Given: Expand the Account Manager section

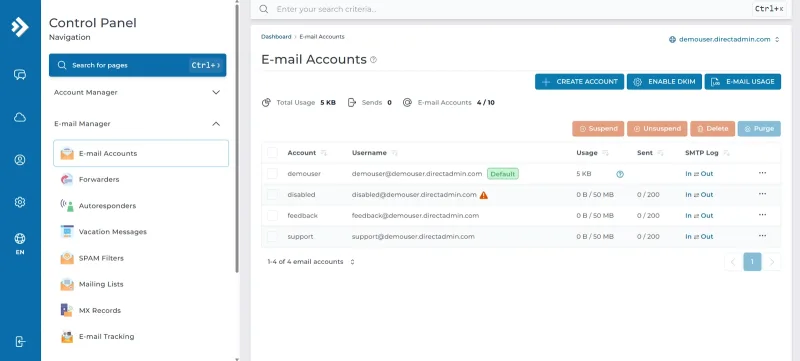Looking at the screenshot, I should pyautogui.click(x=138, y=92).
